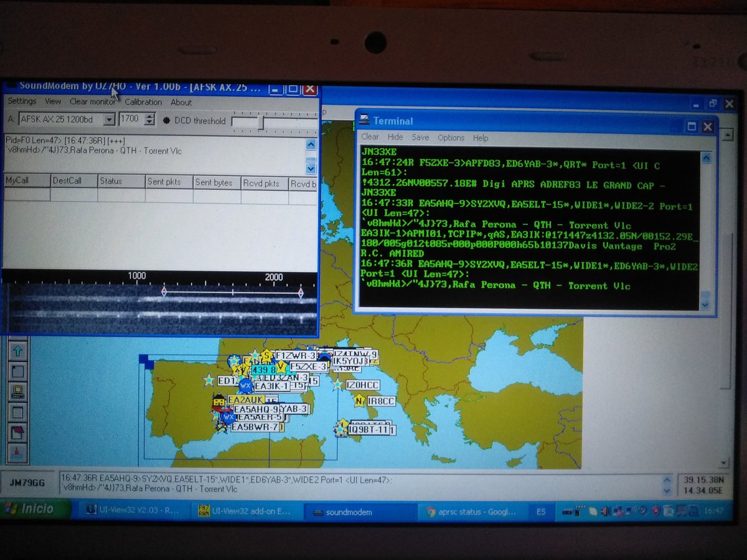Switch to soundmodem taskbar button
Screen dimensions: 747x560
point(360,512)
